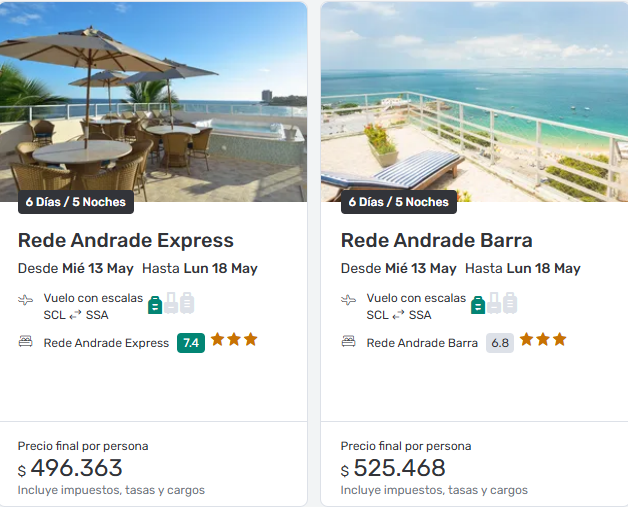Click bed icon on Rede Andrade Barra card

[349, 342]
